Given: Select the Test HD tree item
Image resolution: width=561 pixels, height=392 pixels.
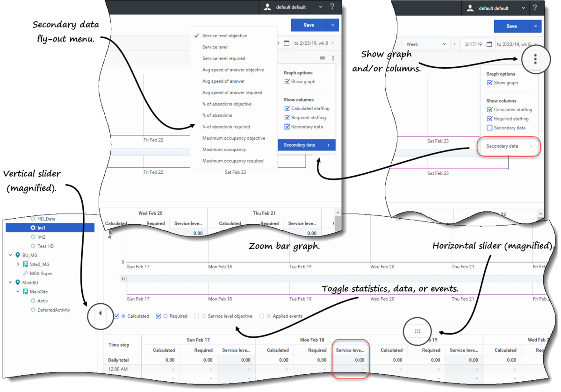Looking at the screenshot, I should [x=45, y=246].
